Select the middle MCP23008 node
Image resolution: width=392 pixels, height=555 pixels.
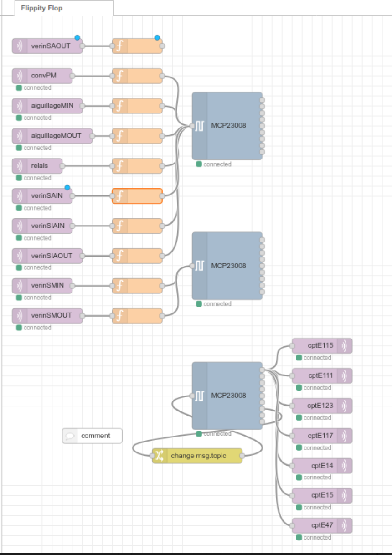(227, 266)
